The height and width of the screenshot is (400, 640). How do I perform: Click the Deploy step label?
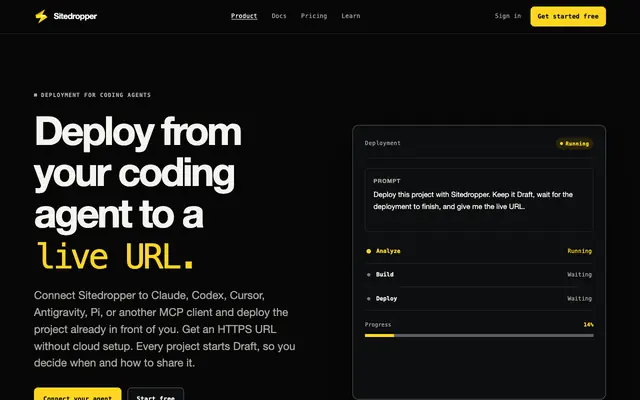(x=386, y=299)
